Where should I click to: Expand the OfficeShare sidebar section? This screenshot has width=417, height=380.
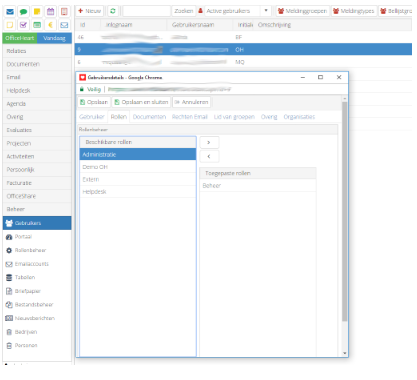37,196
